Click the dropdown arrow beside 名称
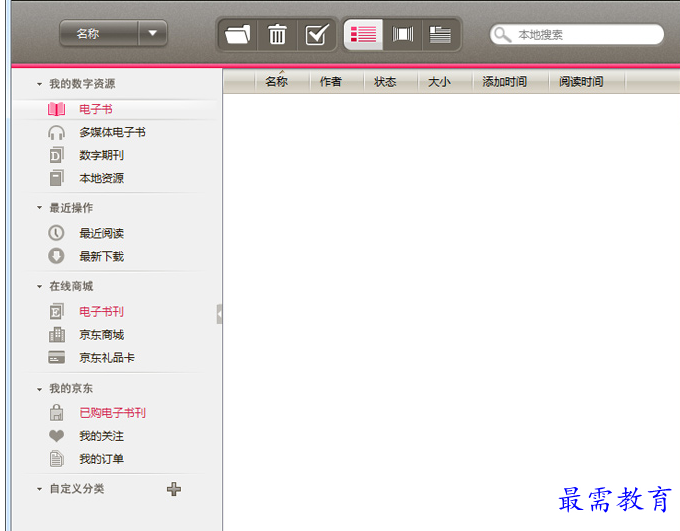Viewport: 680px width, 531px height. point(153,33)
